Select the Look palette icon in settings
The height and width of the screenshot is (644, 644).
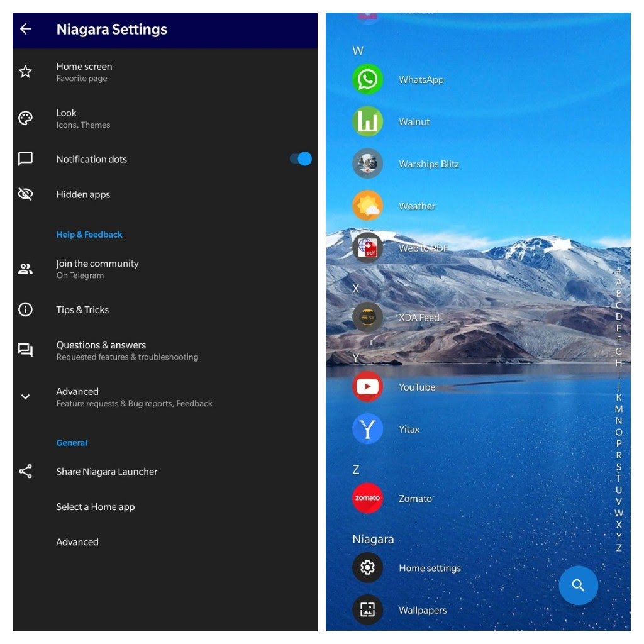25,118
